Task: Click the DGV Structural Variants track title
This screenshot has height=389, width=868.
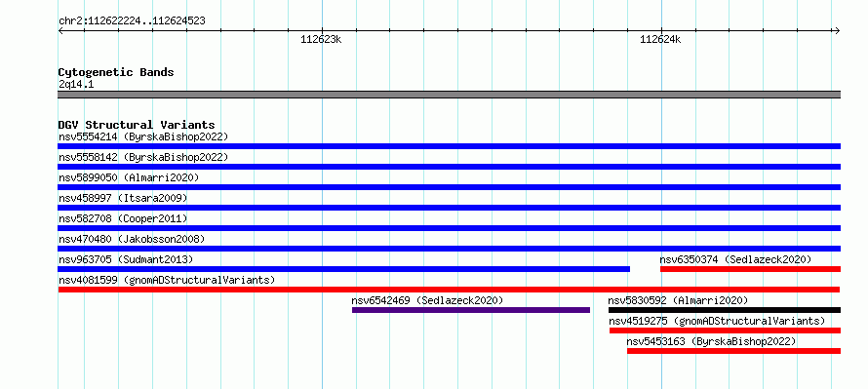Action: click(137, 125)
